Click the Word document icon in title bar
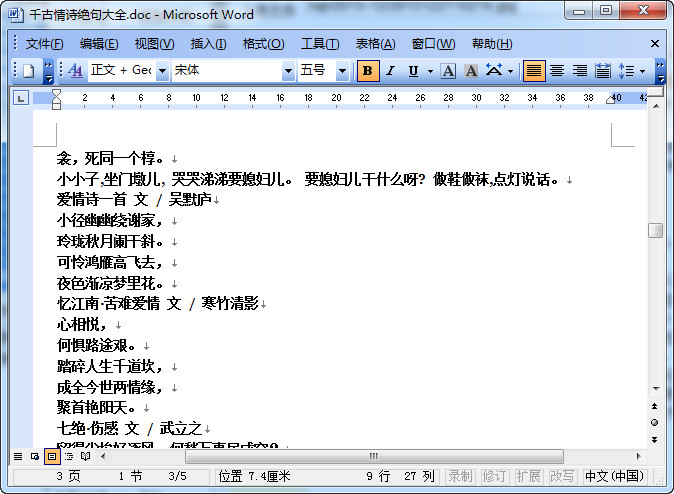Image resolution: width=674 pixels, height=494 pixels. [16, 14]
